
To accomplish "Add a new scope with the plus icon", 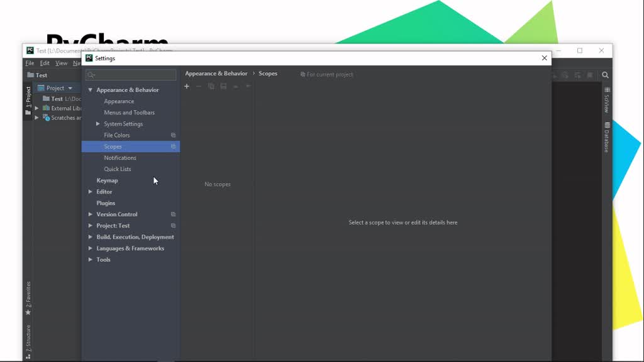I will tap(186, 86).
